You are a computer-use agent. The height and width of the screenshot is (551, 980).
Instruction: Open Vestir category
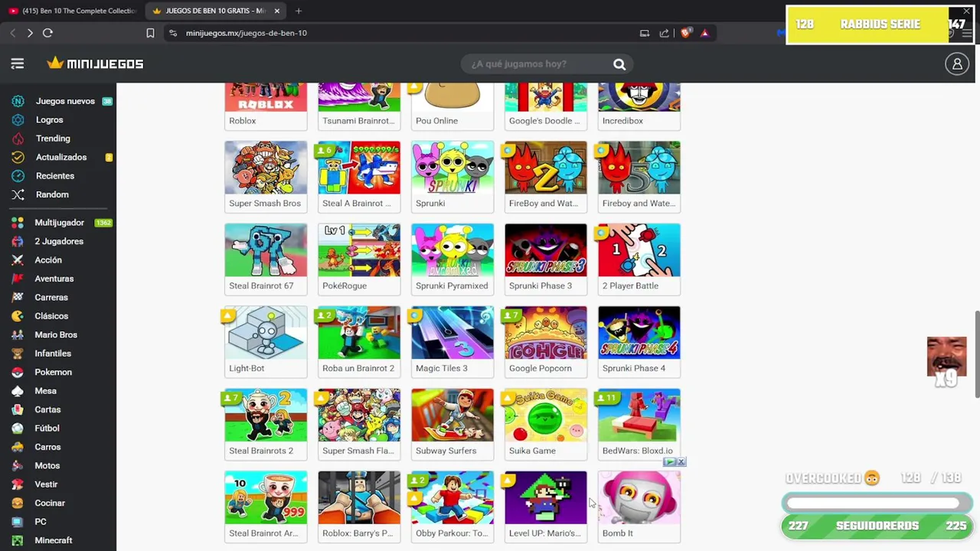(x=46, y=484)
